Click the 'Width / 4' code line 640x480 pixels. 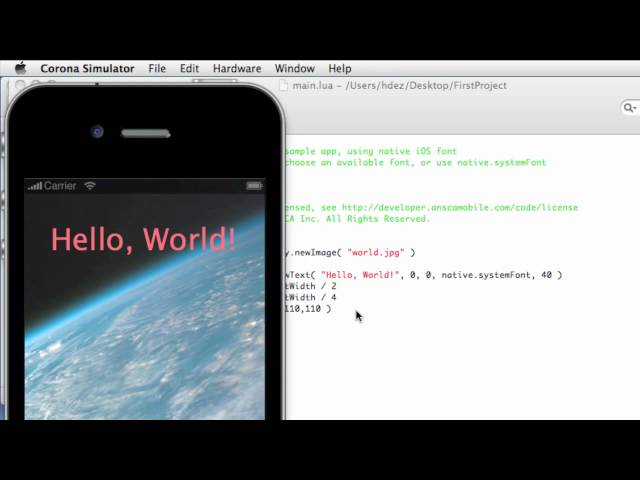311,298
